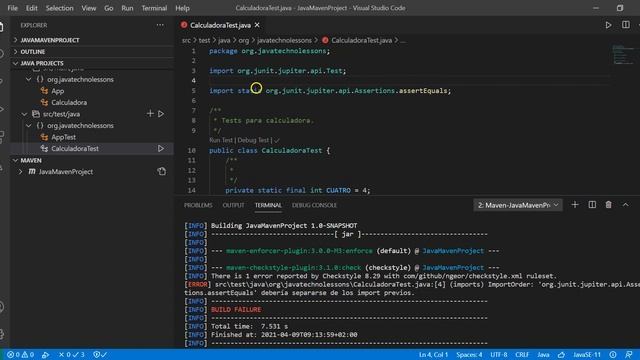Click the errors and warnings status indicator
Viewport: 640px width, 360px height.
pos(21,354)
